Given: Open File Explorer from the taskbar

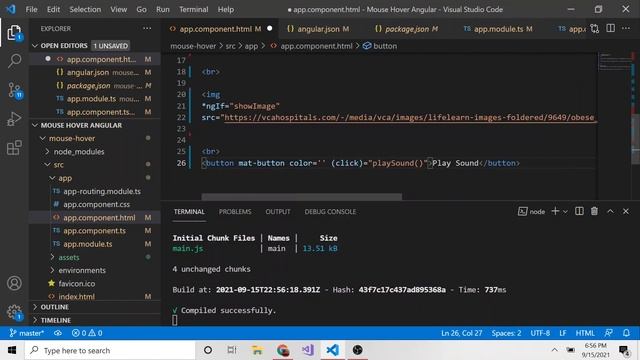Looking at the screenshot, I should click(x=257, y=350).
